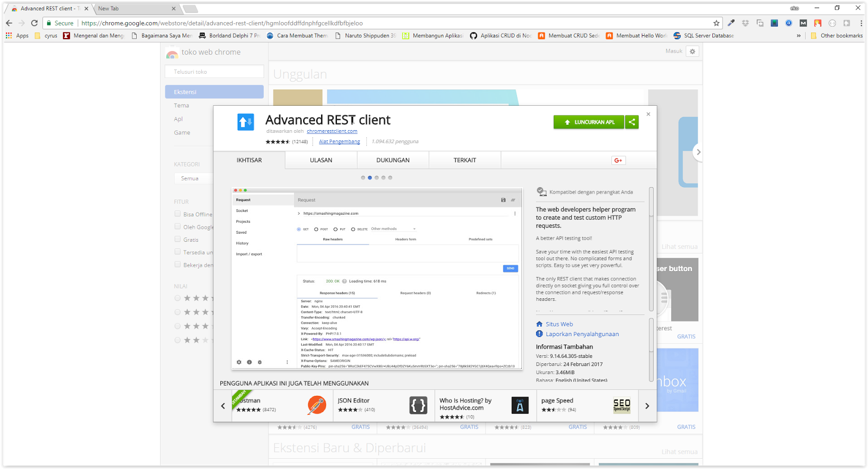Open the Other bookmarks folder
868x469 pixels.
tap(837, 36)
